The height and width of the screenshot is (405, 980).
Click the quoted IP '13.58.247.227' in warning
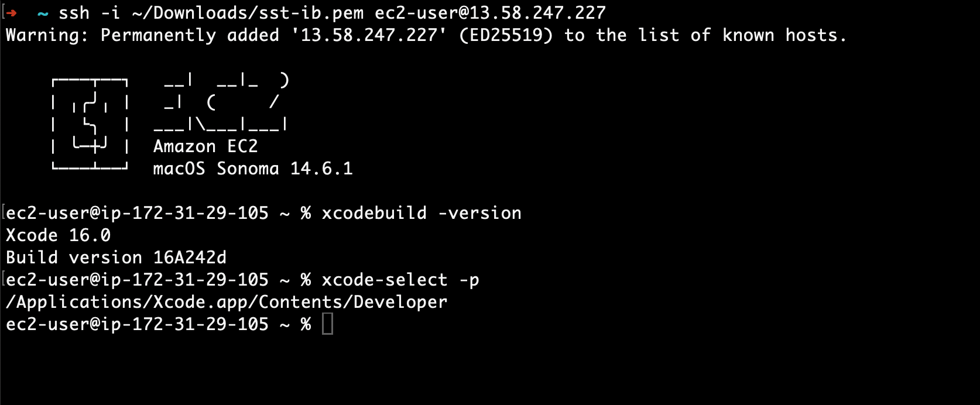369,35
